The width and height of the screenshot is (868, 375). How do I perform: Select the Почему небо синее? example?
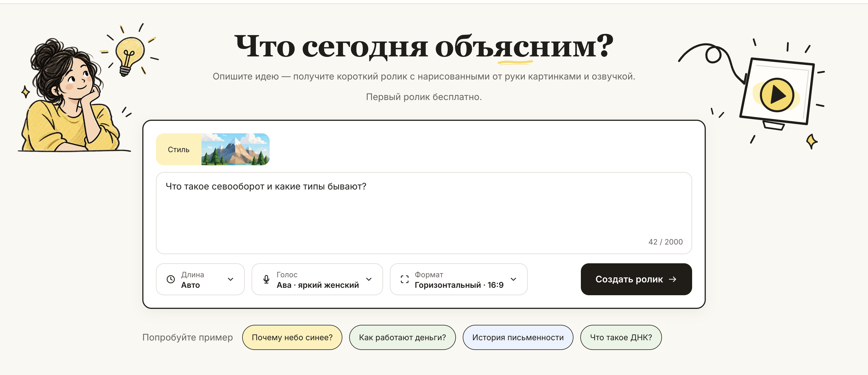[292, 337]
